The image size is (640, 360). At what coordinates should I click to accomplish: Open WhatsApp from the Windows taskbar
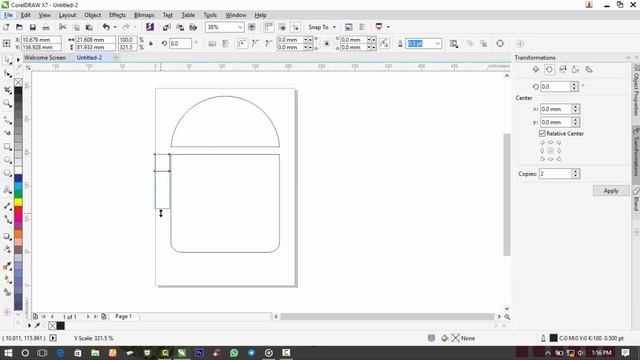234,353
